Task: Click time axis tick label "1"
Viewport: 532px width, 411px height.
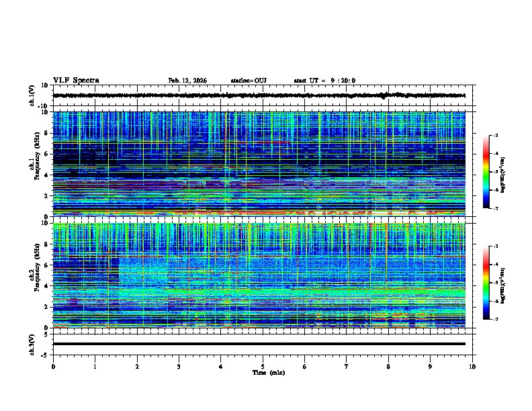Action: coord(95,367)
